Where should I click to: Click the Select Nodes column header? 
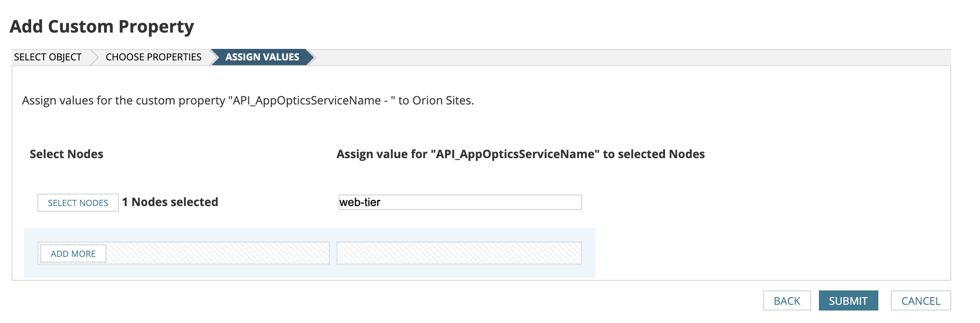(x=66, y=154)
